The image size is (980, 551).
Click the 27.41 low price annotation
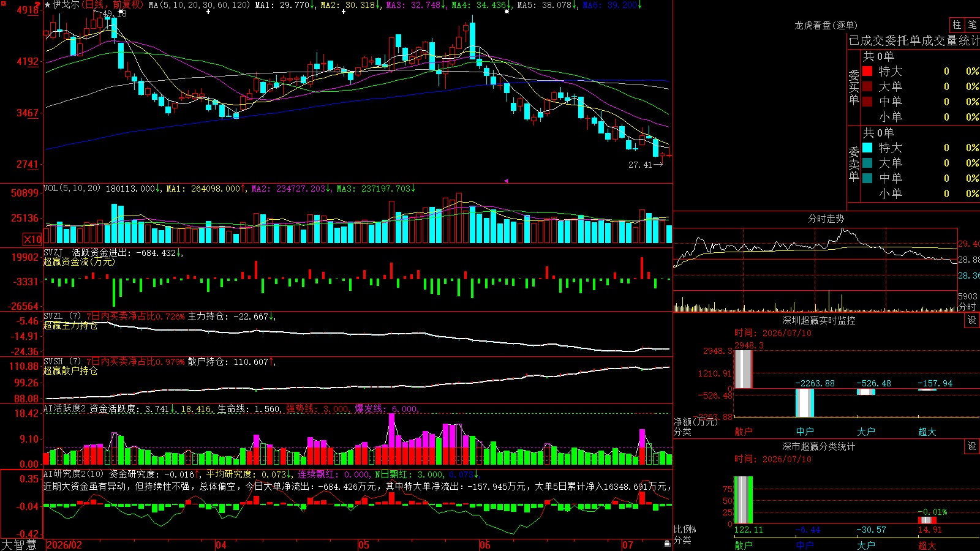640,165
